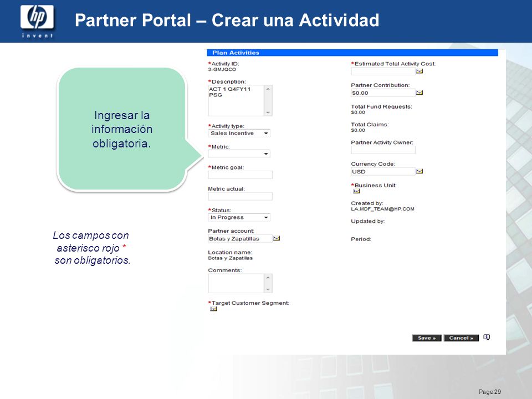Click into the Description text area
532x399 pixels.
tap(236, 100)
